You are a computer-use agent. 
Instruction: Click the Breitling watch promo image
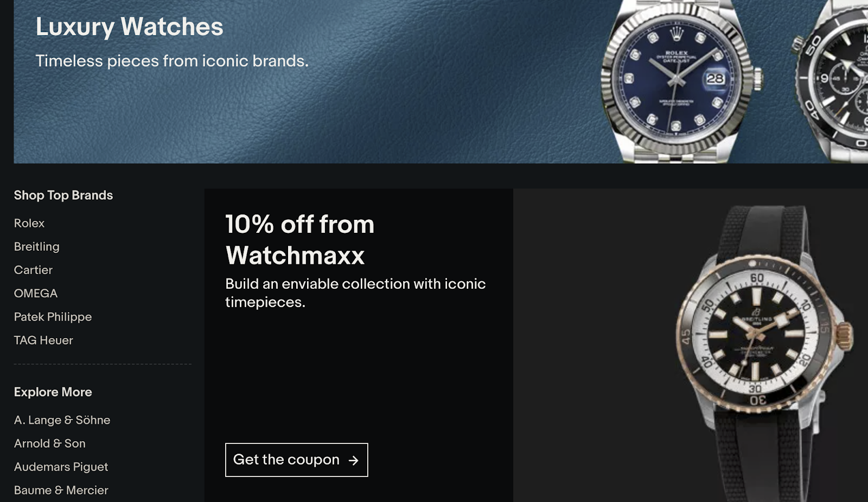(x=764, y=353)
